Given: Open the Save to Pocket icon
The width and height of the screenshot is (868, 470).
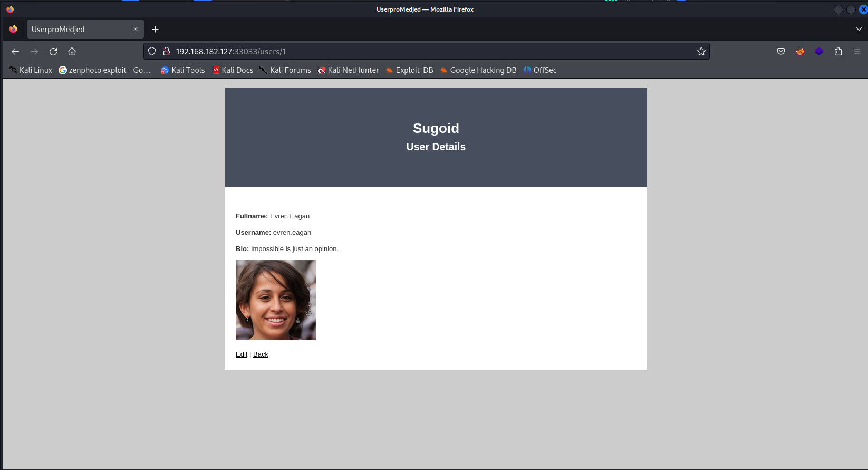Looking at the screenshot, I should [x=781, y=52].
